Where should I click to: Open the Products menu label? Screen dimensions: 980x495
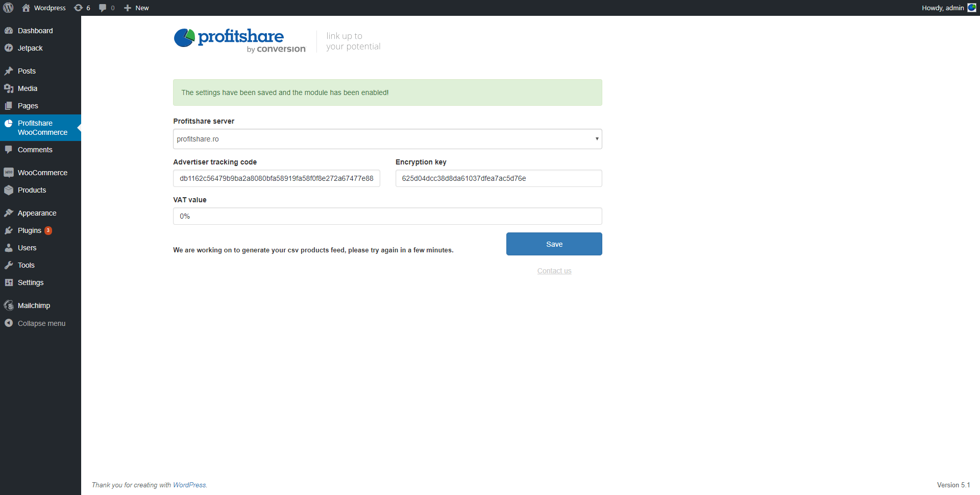(x=32, y=190)
